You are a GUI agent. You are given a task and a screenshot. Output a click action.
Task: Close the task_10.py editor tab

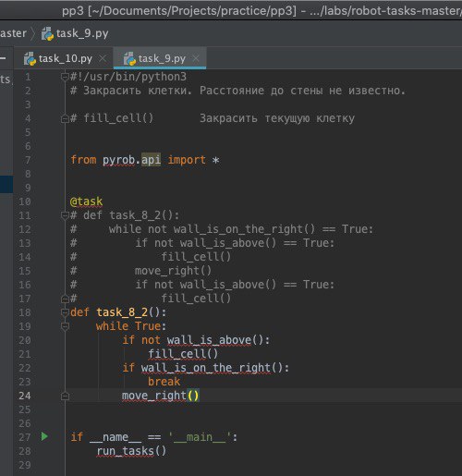103,58
